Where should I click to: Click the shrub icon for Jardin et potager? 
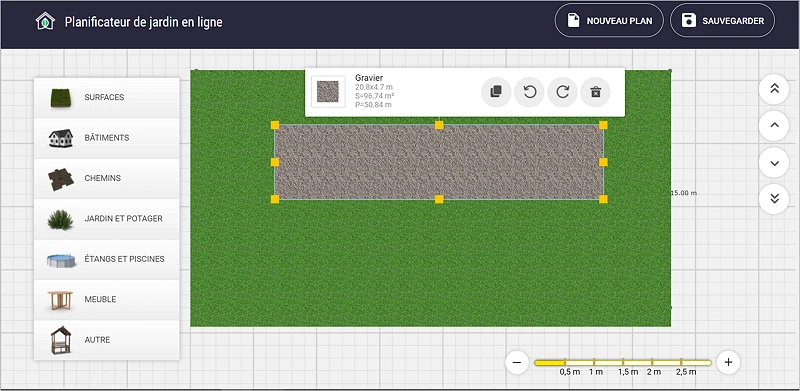click(x=60, y=219)
